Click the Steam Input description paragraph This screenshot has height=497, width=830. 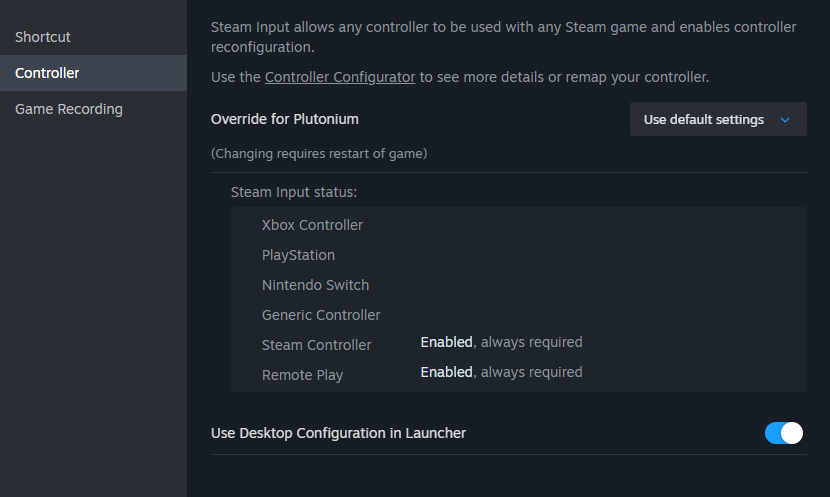click(503, 37)
